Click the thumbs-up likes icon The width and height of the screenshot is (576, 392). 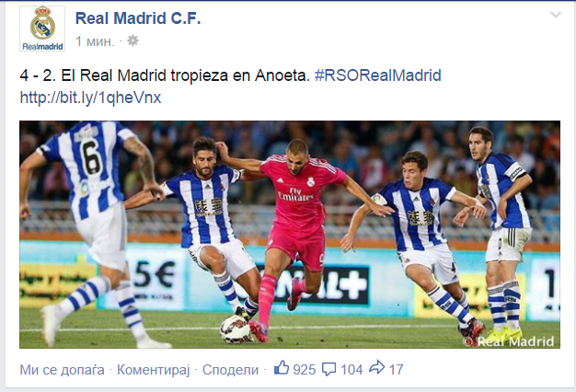(x=282, y=368)
